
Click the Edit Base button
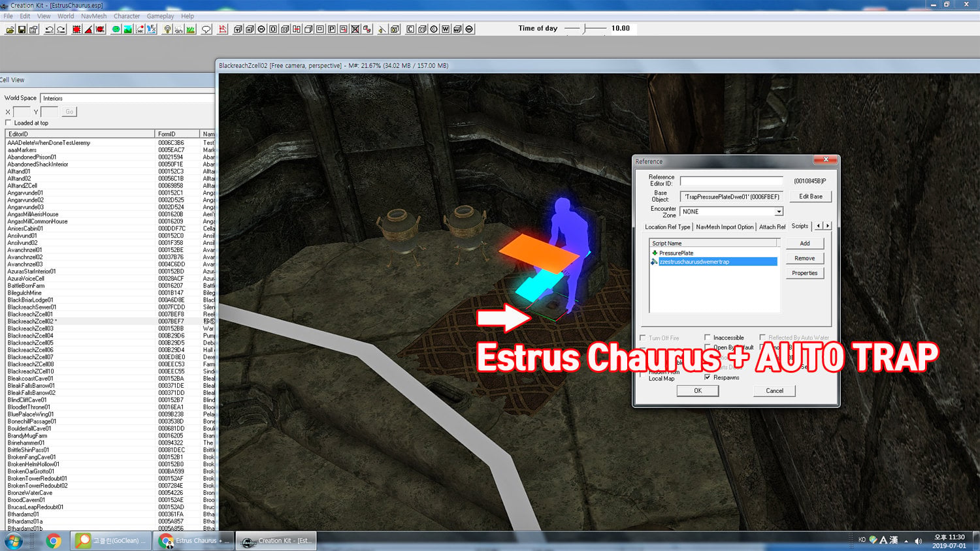click(x=810, y=197)
